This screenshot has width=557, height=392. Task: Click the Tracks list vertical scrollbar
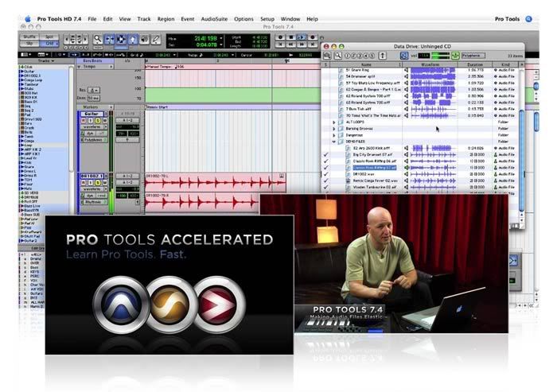click(x=72, y=119)
